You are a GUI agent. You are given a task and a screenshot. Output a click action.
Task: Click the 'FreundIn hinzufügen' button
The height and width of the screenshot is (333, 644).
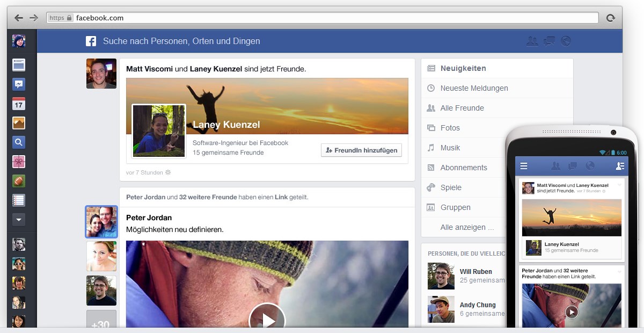tap(361, 150)
